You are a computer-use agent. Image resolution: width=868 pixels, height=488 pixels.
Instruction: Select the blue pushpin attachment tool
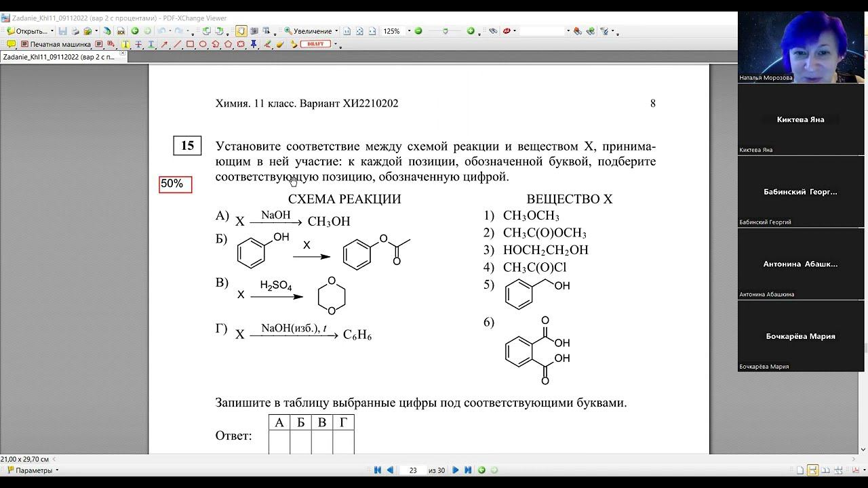coord(254,44)
